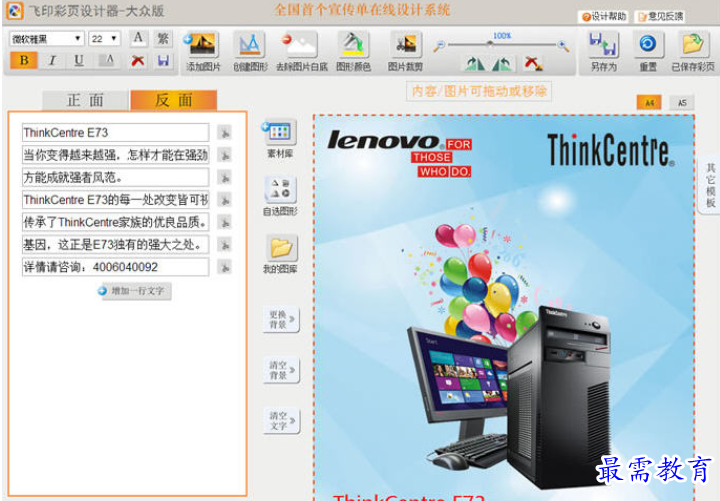Click the zoom in magnifier icon
Image resolution: width=720 pixels, height=501 pixels.
(563, 45)
